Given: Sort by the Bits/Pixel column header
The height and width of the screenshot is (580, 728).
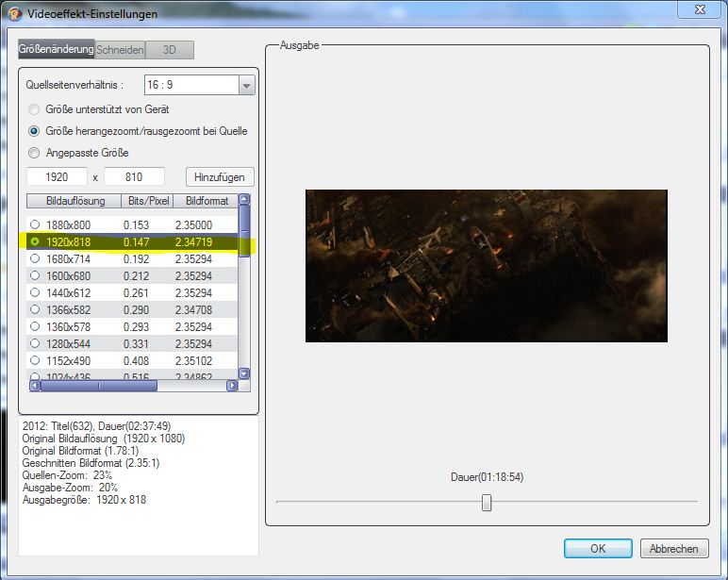Looking at the screenshot, I should pyautogui.click(x=147, y=201).
